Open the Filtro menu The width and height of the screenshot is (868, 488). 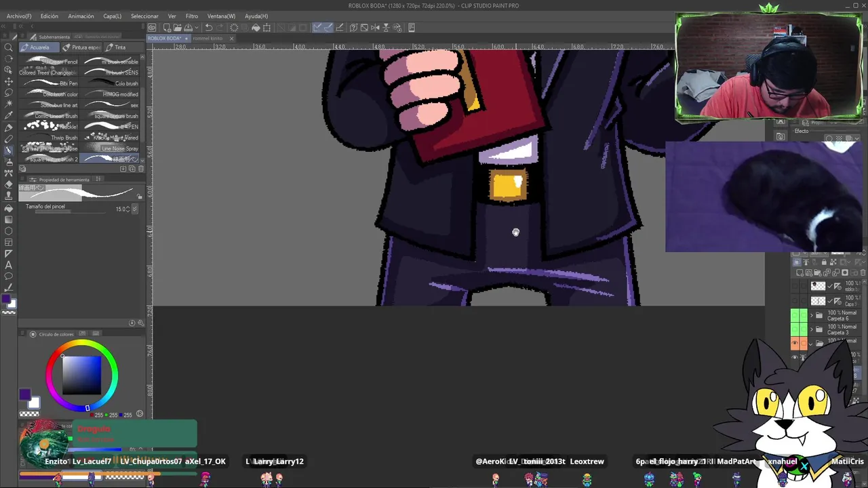click(x=192, y=16)
